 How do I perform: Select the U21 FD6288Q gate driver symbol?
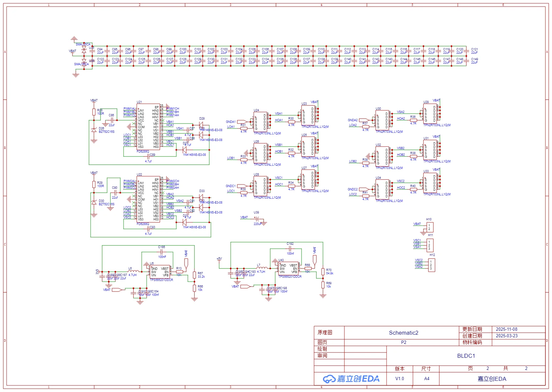(148, 127)
